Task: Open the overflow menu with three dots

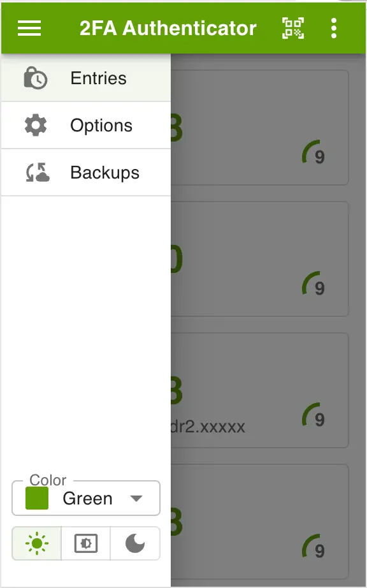Action: tap(333, 28)
